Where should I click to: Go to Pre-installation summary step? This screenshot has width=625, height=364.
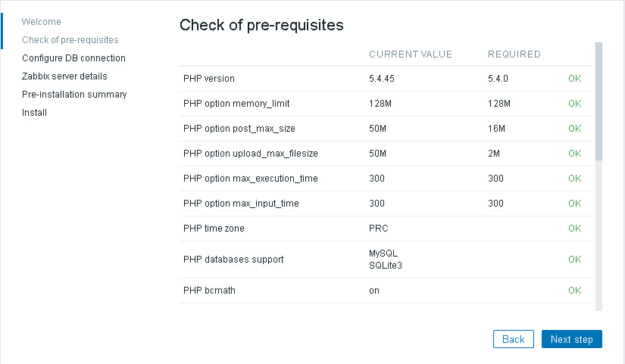[74, 95]
